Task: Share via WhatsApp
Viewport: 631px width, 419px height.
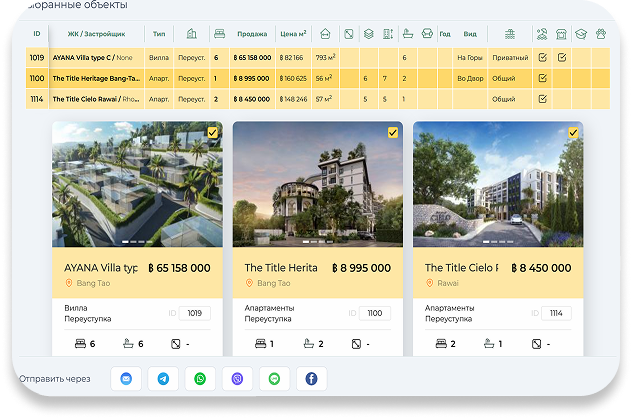Action: [x=201, y=379]
